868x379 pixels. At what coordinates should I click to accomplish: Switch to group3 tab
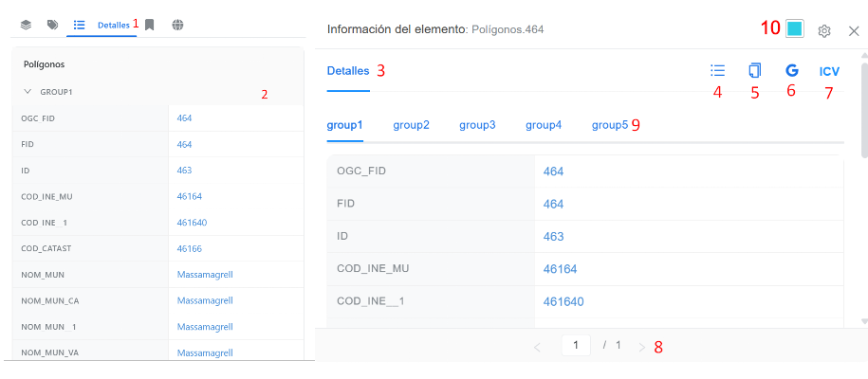pos(477,126)
